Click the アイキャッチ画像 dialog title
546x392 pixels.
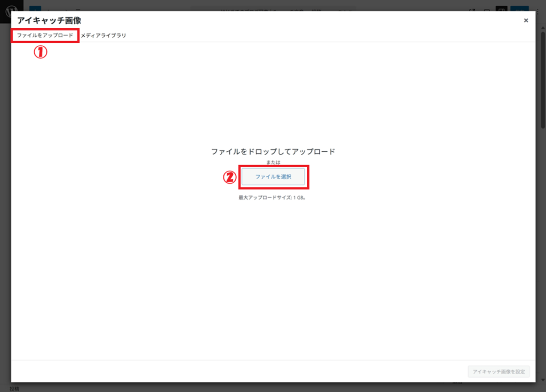click(49, 20)
